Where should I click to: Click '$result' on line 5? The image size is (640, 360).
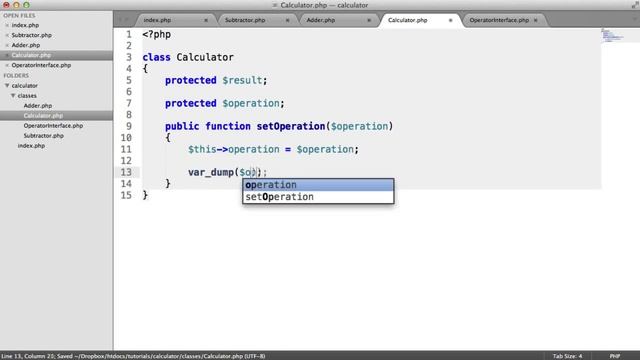coord(242,80)
